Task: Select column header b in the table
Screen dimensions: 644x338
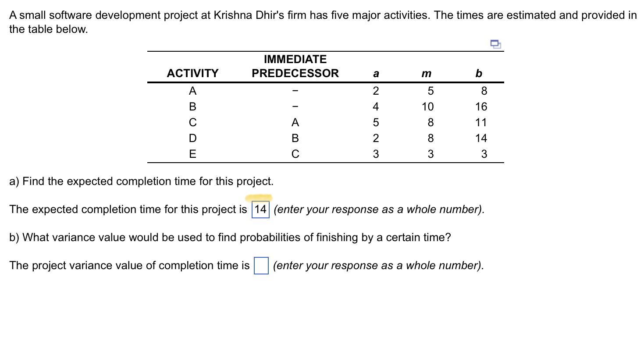Action: pyautogui.click(x=479, y=74)
